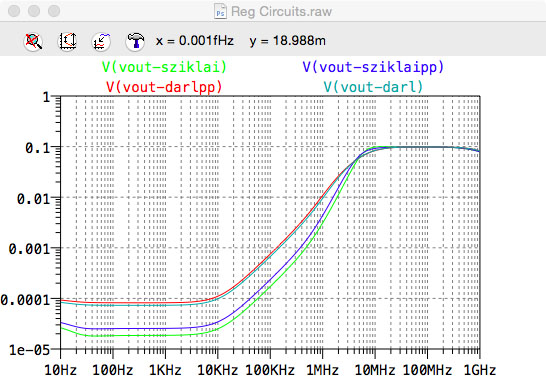Click the 100MHz x-axis label
Screen dimensions: 546x379
pyautogui.click(x=427, y=370)
